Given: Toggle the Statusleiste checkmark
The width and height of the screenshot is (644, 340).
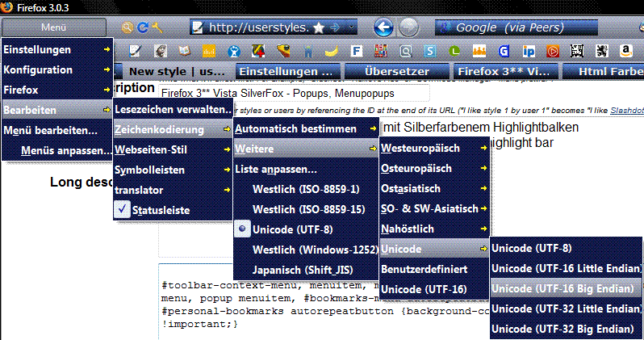Looking at the screenshot, I should [122, 210].
